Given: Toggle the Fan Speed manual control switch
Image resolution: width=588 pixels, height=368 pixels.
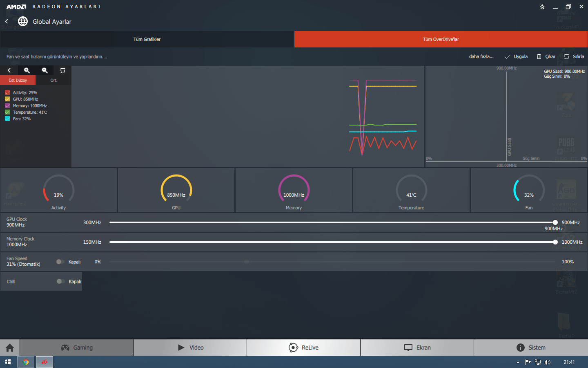Looking at the screenshot, I should coord(60,262).
